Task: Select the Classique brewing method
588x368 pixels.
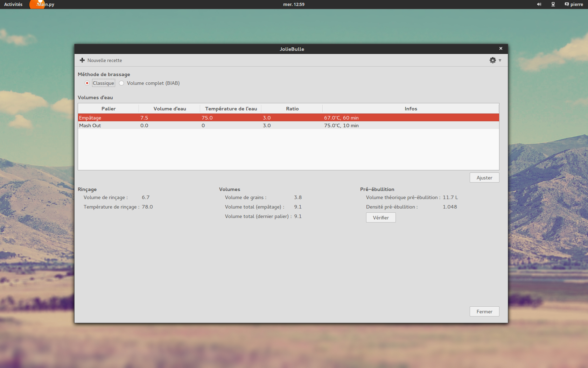Action: pos(87,83)
